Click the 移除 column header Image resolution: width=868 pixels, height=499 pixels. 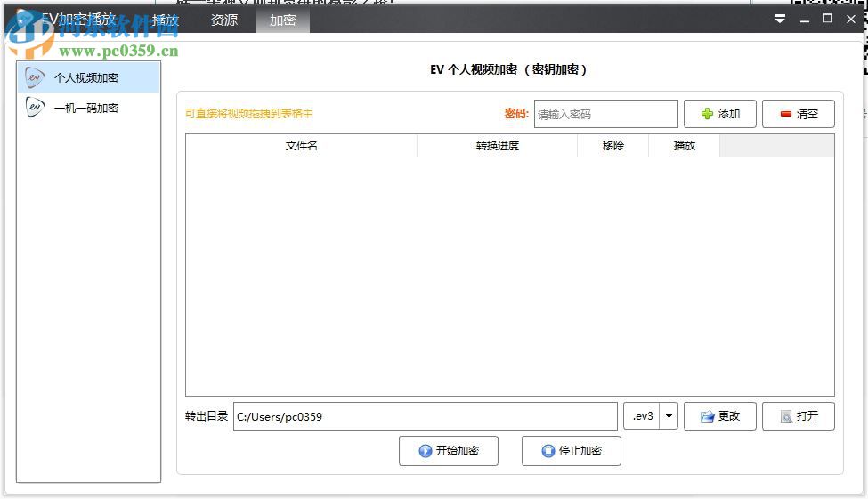click(612, 146)
